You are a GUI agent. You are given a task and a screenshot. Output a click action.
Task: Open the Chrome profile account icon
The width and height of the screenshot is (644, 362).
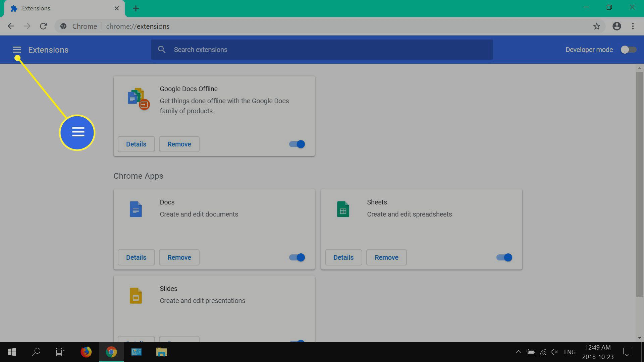tap(616, 26)
